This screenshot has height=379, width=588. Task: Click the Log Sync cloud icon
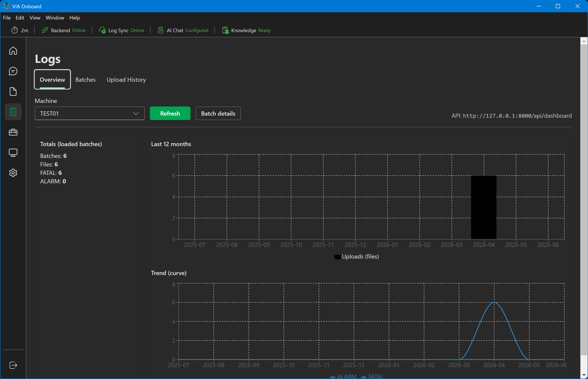(102, 30)
